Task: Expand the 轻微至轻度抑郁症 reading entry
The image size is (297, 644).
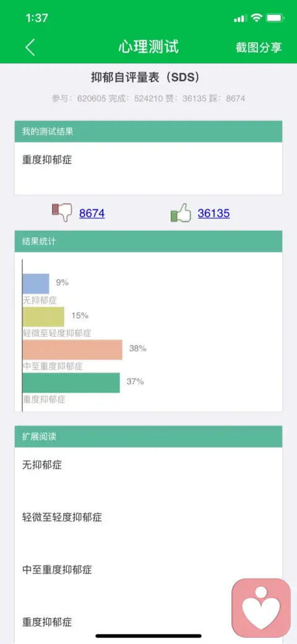Action: 148,518
